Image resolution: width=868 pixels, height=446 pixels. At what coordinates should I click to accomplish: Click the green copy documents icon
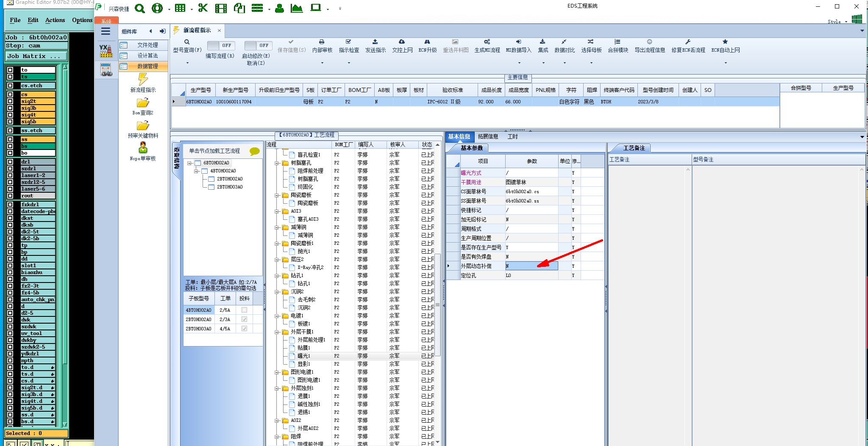pos(239,8)
